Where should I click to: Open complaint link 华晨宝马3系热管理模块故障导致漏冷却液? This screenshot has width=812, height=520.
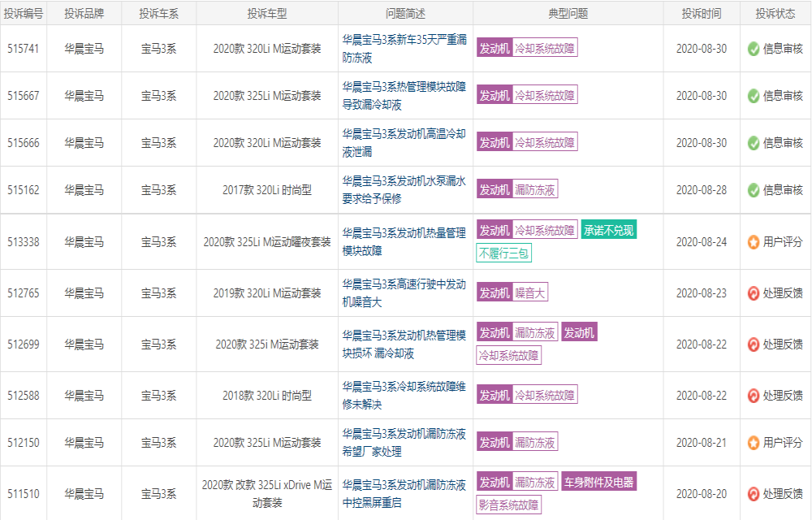click(x=404, y=96)
